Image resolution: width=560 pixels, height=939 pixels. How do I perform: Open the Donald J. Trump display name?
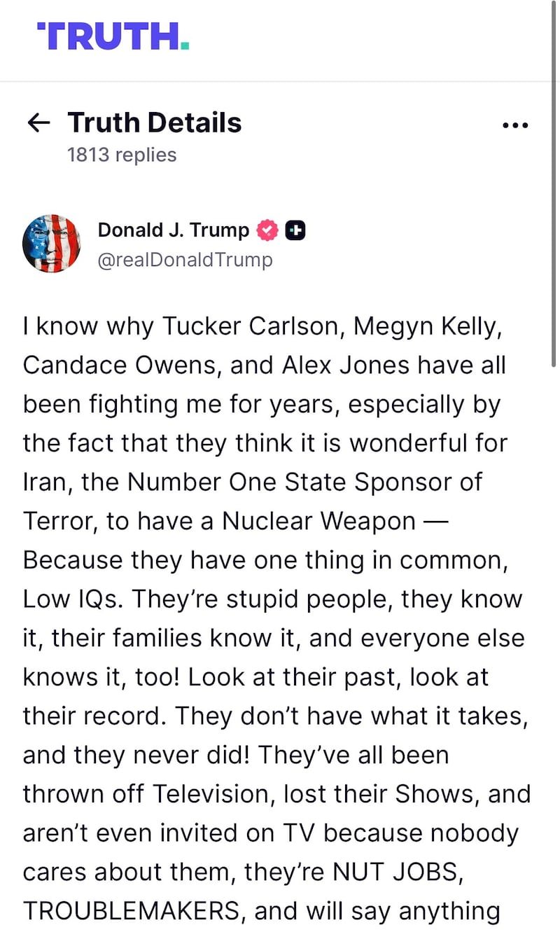point(174,230)
